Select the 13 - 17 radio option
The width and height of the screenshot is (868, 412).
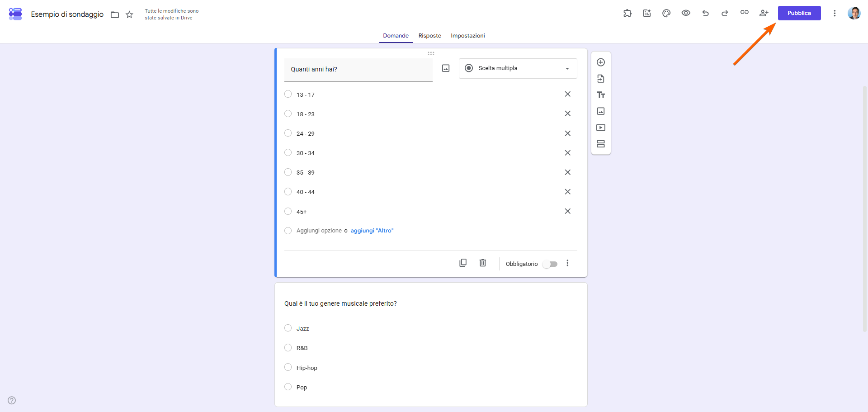click(288, 94)
